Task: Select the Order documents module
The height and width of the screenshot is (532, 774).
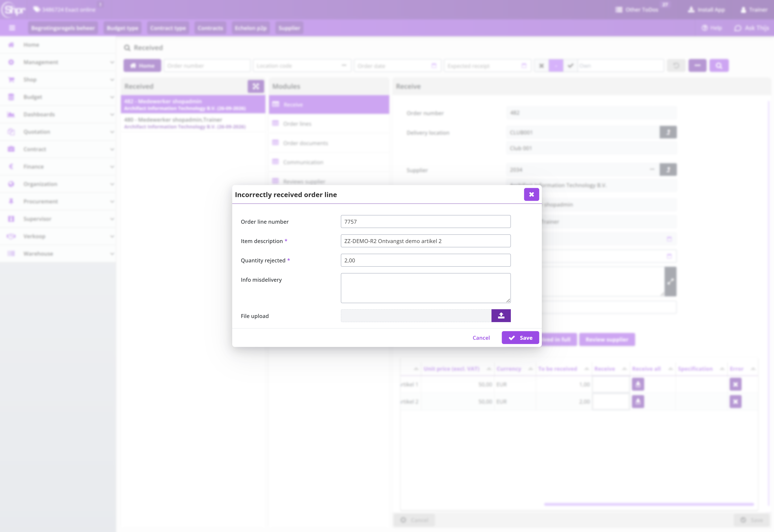Action: tap(329, 143)
